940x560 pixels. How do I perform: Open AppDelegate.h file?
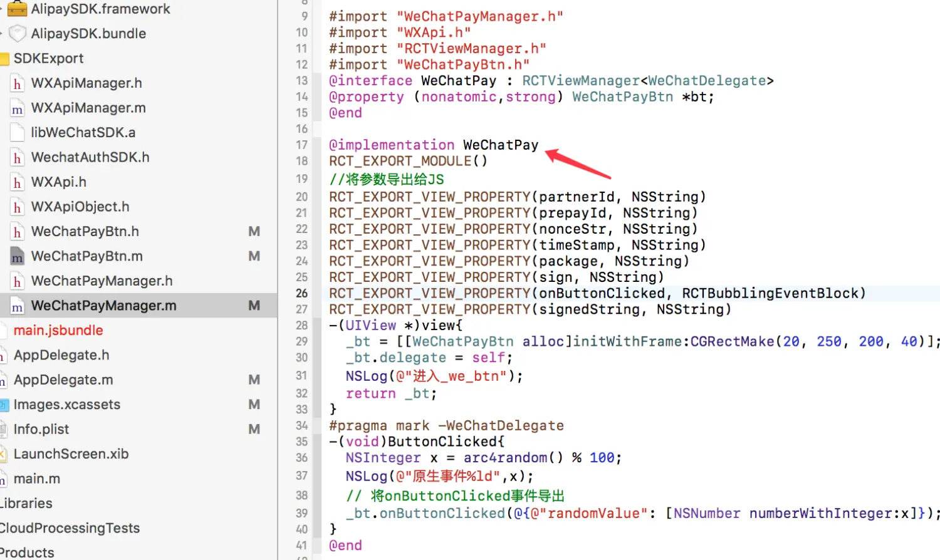[61, 355]
